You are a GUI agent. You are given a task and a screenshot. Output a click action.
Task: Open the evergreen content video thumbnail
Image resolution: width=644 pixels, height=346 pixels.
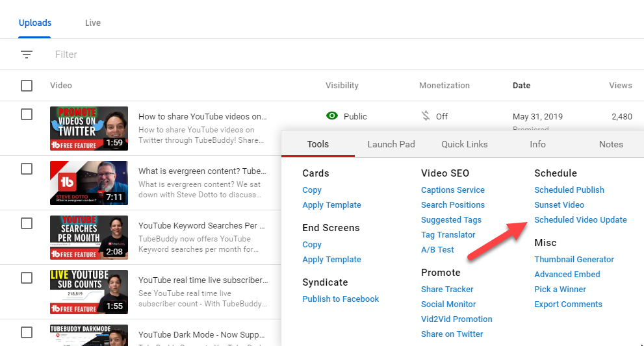[88, 182]
